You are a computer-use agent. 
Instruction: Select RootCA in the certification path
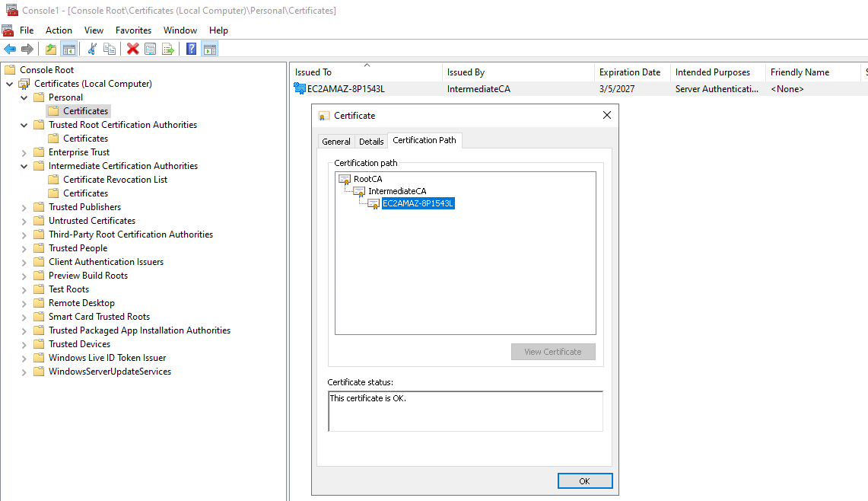367,179
